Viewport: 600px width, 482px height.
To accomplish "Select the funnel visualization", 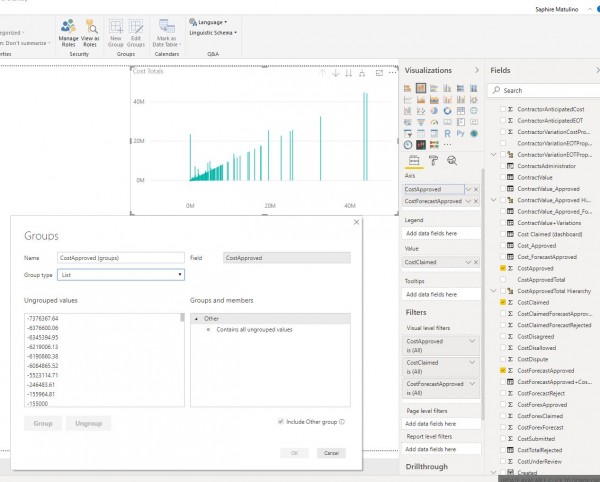I will (x=421, y=122).
